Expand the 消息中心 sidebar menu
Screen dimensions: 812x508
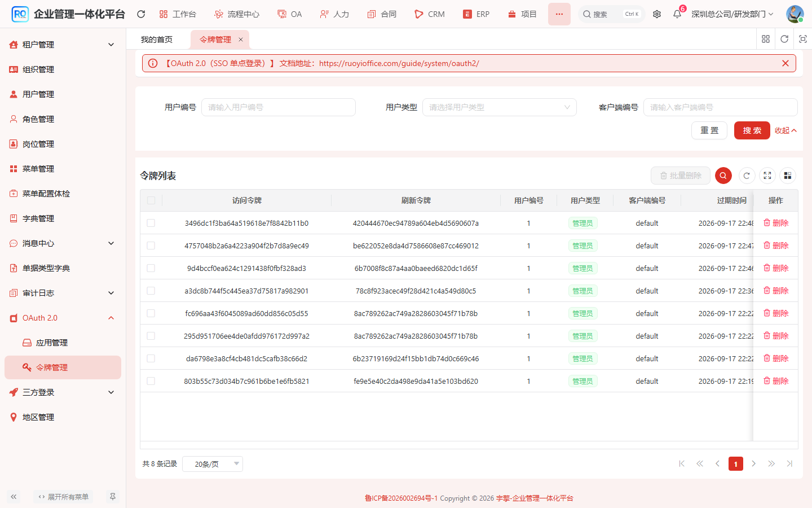(x=63, y=243)
